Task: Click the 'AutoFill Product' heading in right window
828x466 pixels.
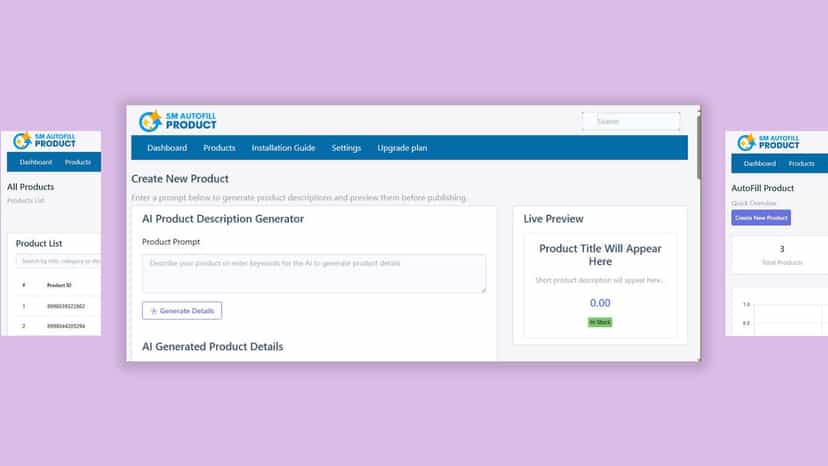Action: [x=762, y=188]
